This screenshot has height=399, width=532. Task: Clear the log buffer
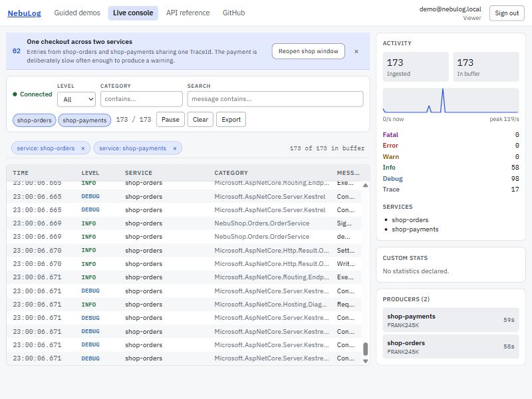200,120
